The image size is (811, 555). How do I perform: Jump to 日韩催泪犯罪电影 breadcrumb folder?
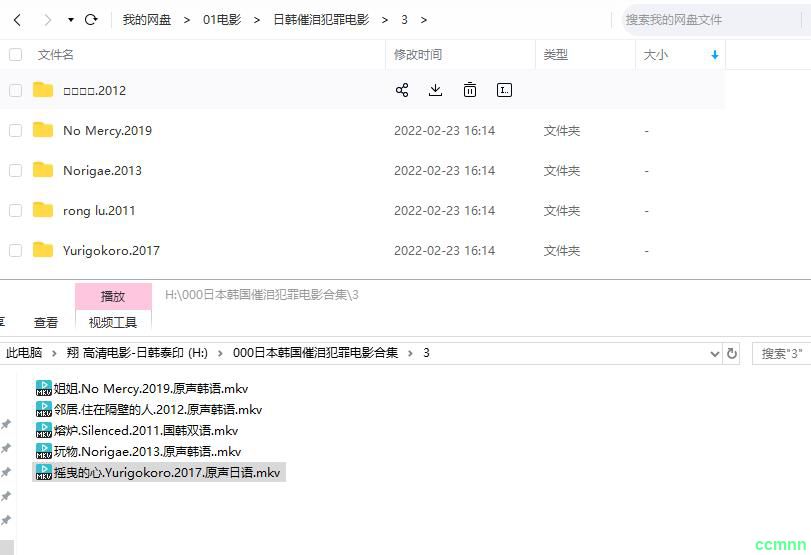coord(321,20)
